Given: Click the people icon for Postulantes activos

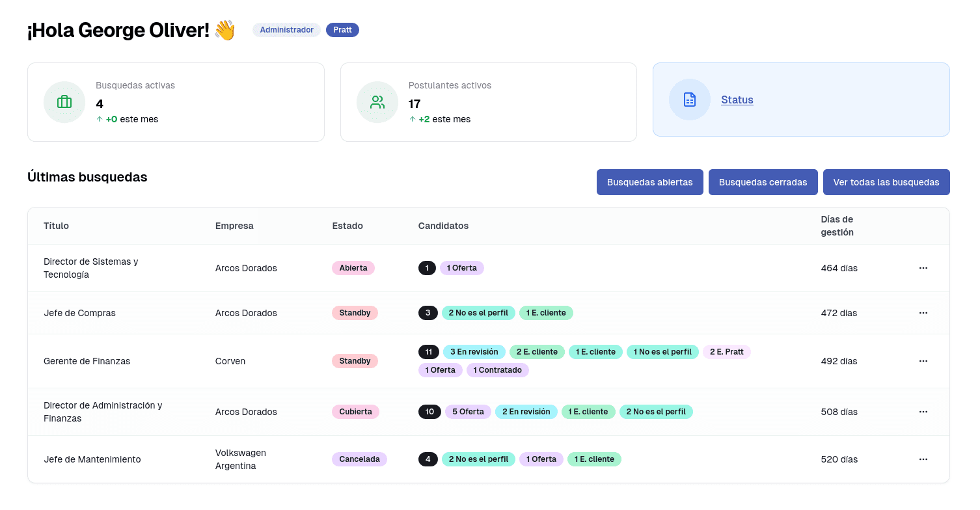Looking at the screenshot, I should (377, 102).
